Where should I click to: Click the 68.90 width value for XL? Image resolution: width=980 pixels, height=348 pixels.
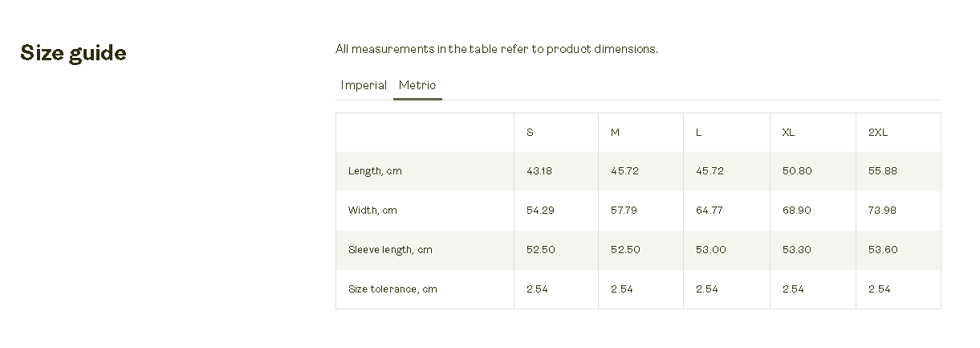pos(796,211)
